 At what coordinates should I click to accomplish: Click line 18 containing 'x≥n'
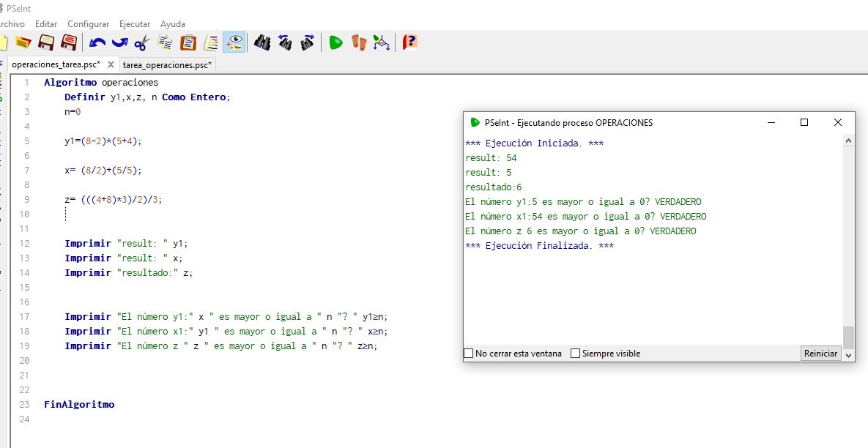tap(226, 332)
